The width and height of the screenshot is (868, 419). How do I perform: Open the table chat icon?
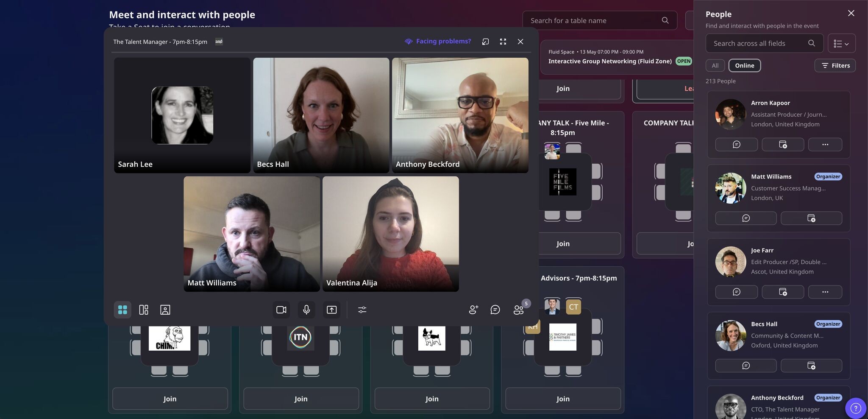[x=495, y=310]
